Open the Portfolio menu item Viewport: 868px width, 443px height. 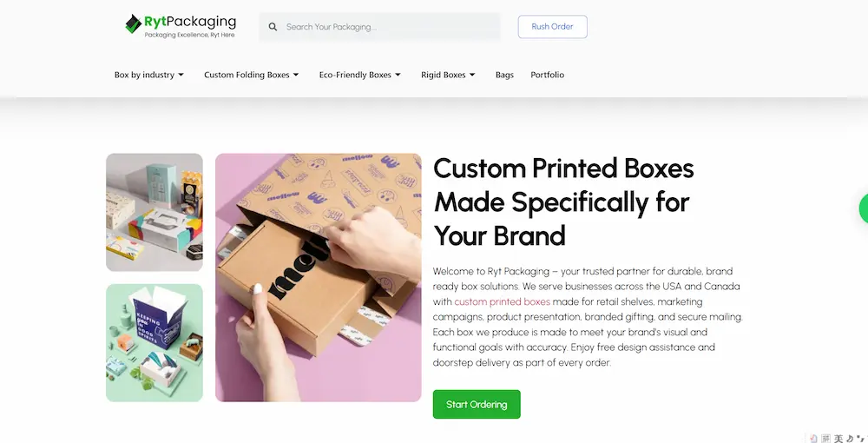point(548,75)
